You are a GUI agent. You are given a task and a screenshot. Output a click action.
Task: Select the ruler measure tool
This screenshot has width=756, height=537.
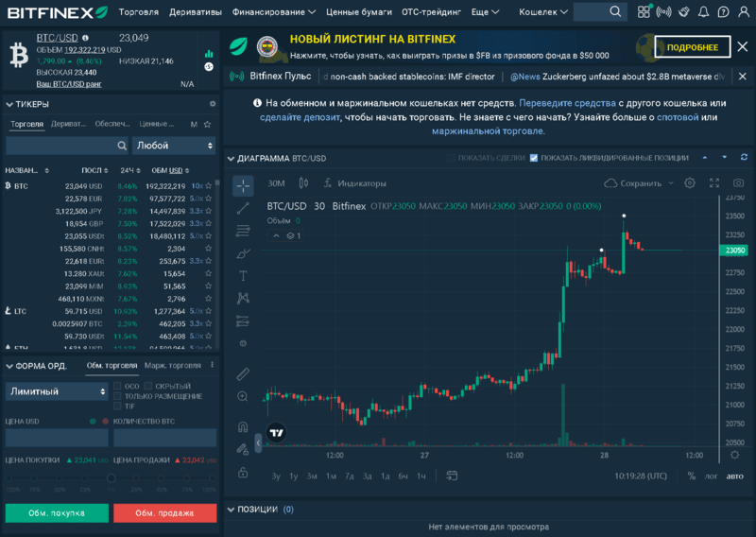[243, 374]
